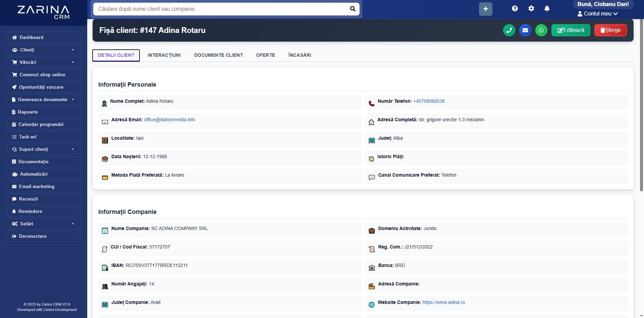Click the Editează button
Viewport: 644px width, 318px height.
click(571, 30)
